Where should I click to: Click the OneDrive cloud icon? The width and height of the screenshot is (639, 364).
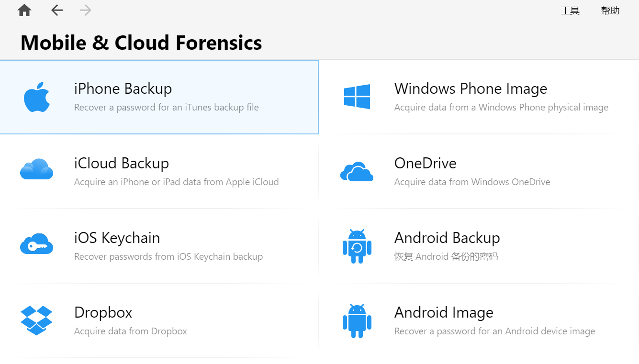[357, 171]
